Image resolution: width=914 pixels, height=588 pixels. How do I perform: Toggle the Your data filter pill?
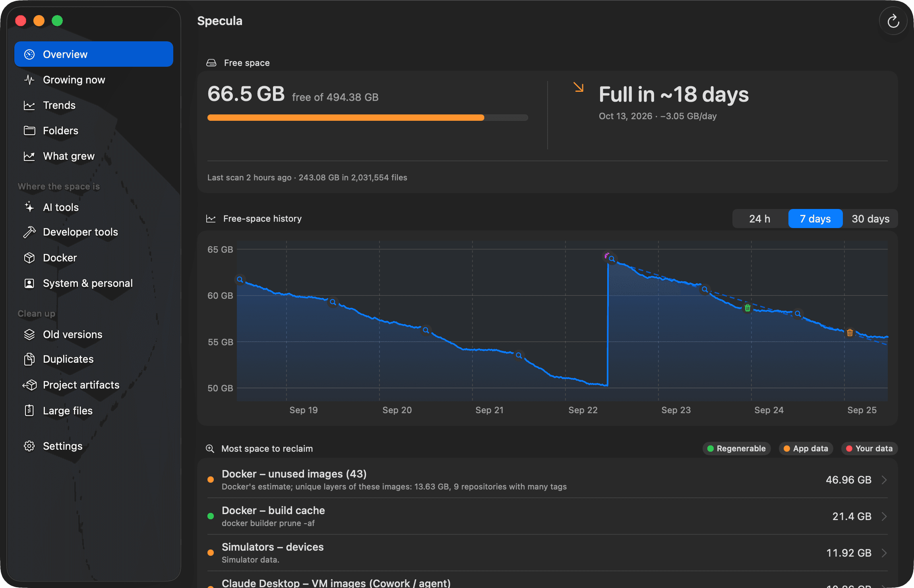point(869,449)
